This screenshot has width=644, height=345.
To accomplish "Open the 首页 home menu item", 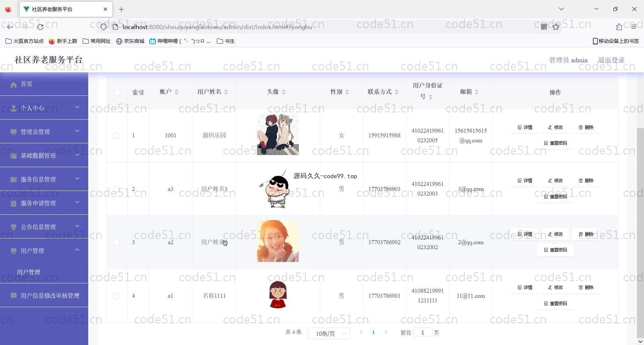I will click(x=44, y=84).
